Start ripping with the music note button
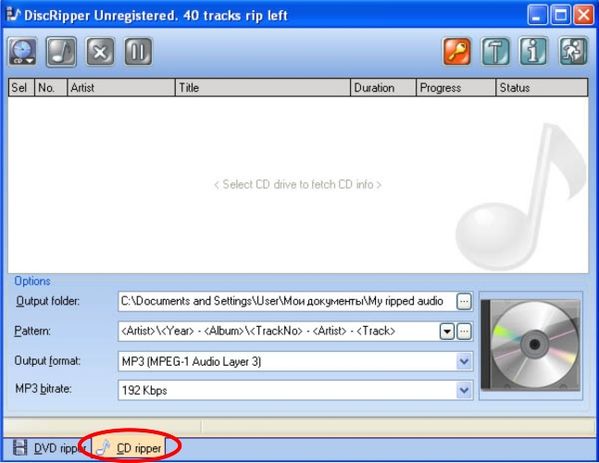 (x=61, y=52)
